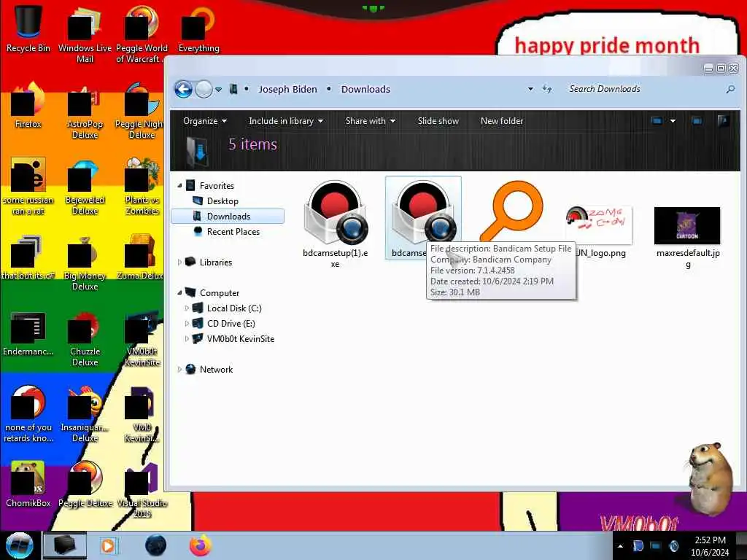Launch Firefox from the taskbar
Image resolution: width=747 pixels, height=560 pixels.
coord(200,545)
